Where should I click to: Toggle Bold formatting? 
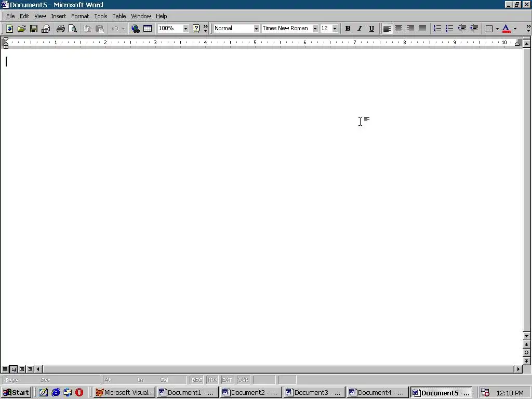coord(348,29)
